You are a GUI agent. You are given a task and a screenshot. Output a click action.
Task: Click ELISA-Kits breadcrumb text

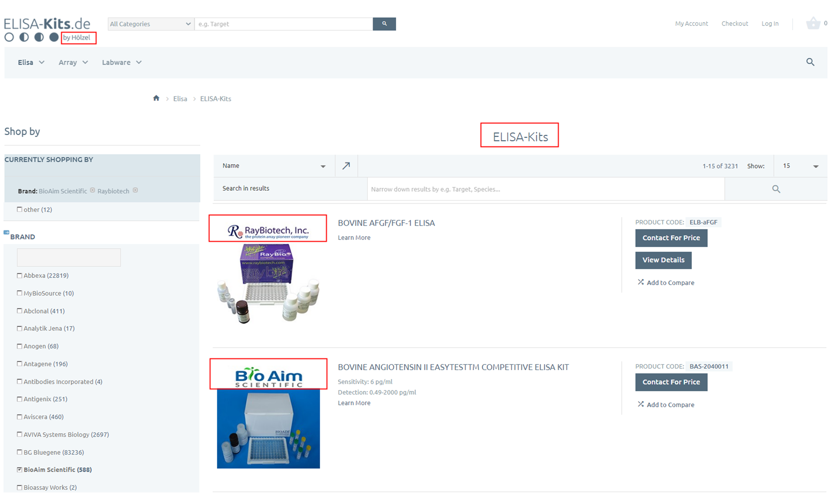click(x=216, y=99)
